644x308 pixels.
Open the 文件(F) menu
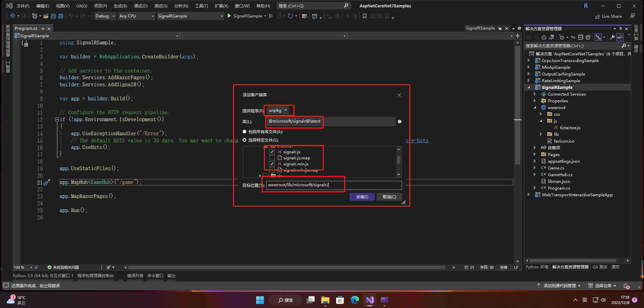click(23, 6)
